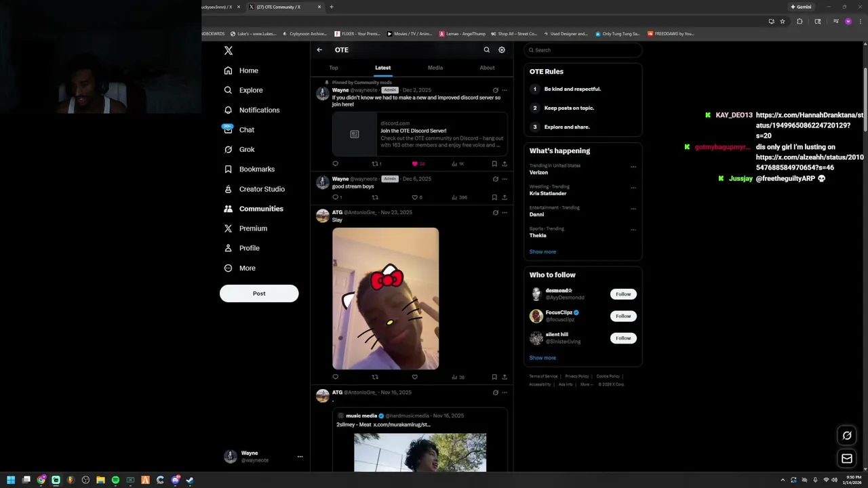Bookmark the 'good stream boys' post
868x488 pixels.
point(494,197)
